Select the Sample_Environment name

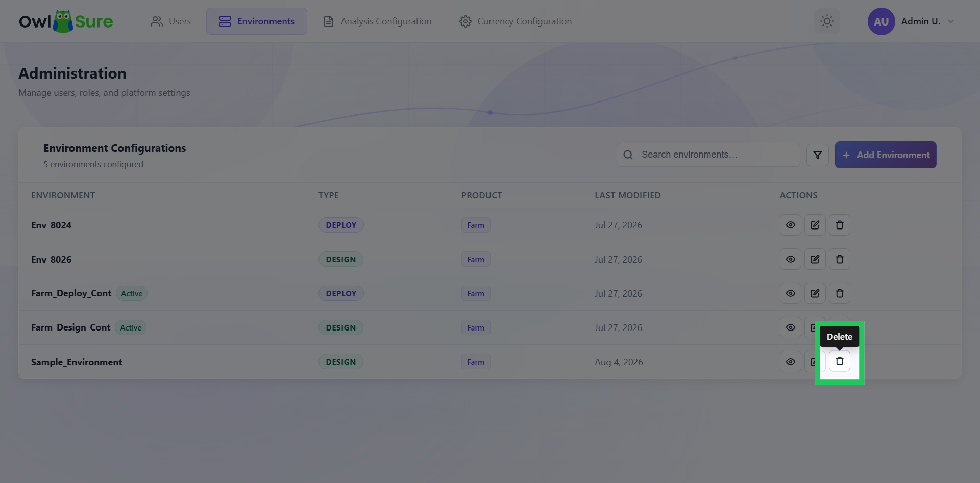coord(77,362)
